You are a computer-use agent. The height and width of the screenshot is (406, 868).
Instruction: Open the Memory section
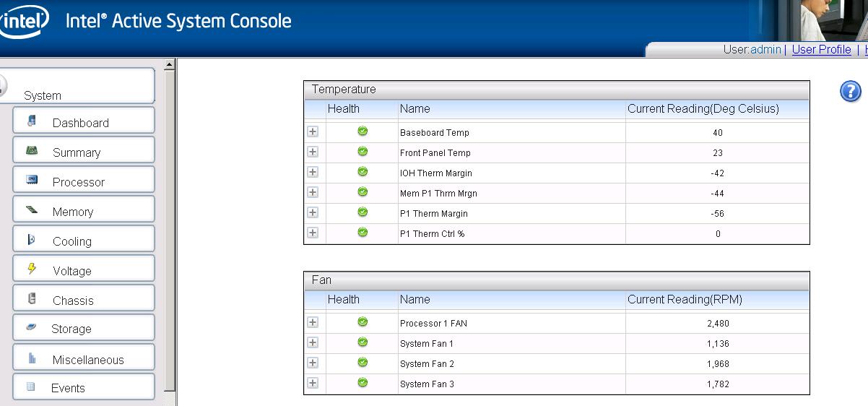(x=84, y=210)
